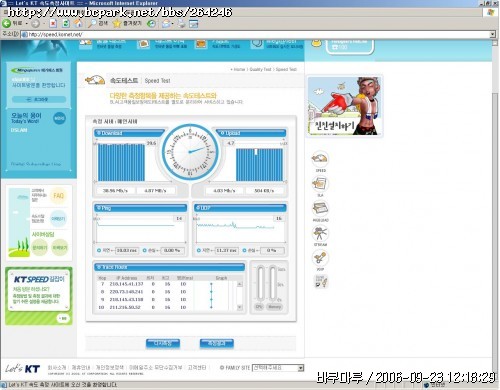The image size is (500, 390).
Task: Click the UDP panel header
Action: pos(240,208)
